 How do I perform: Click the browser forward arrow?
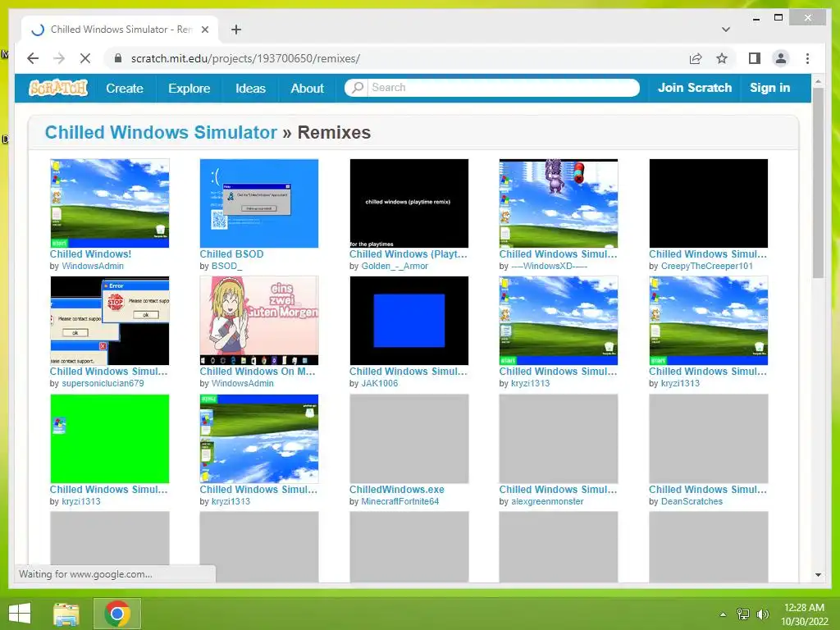click(59, 58)
